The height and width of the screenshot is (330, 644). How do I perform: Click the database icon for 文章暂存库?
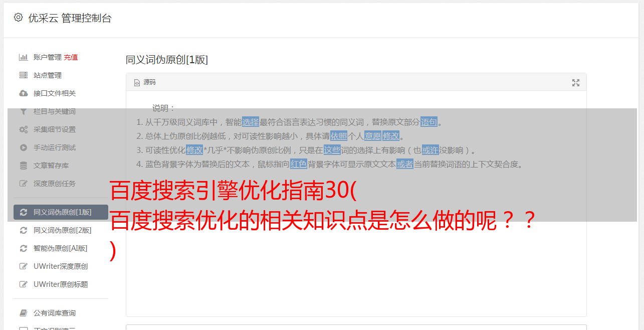tap(23, 166)
